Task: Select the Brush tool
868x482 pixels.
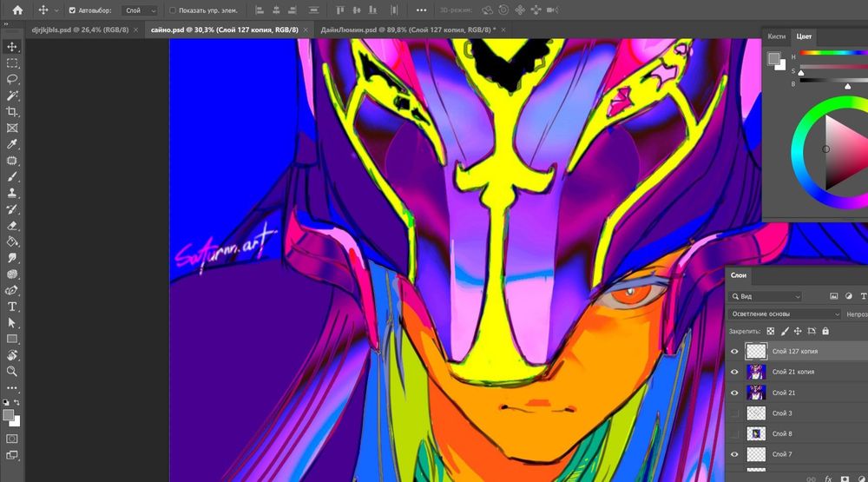Action: (12, 177)
